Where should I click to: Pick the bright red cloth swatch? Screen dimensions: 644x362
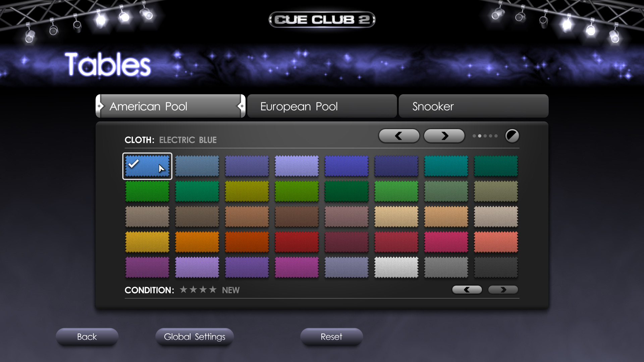click(297, 242)
